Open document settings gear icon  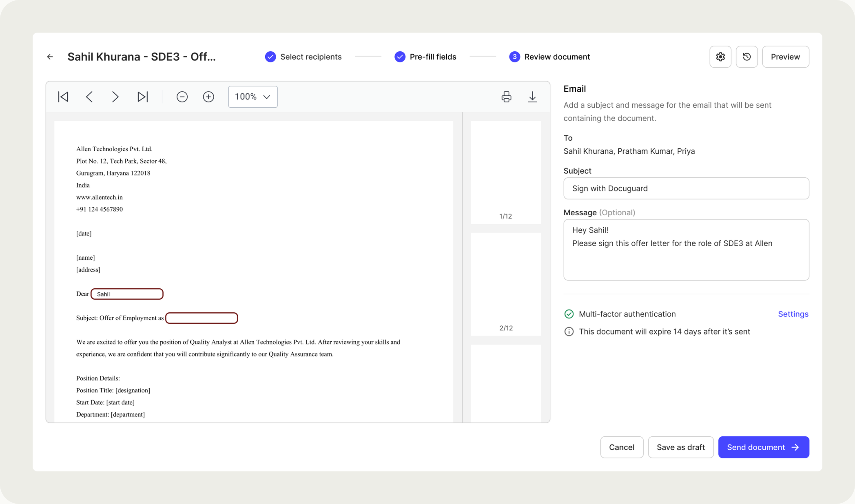pos(720,57)
